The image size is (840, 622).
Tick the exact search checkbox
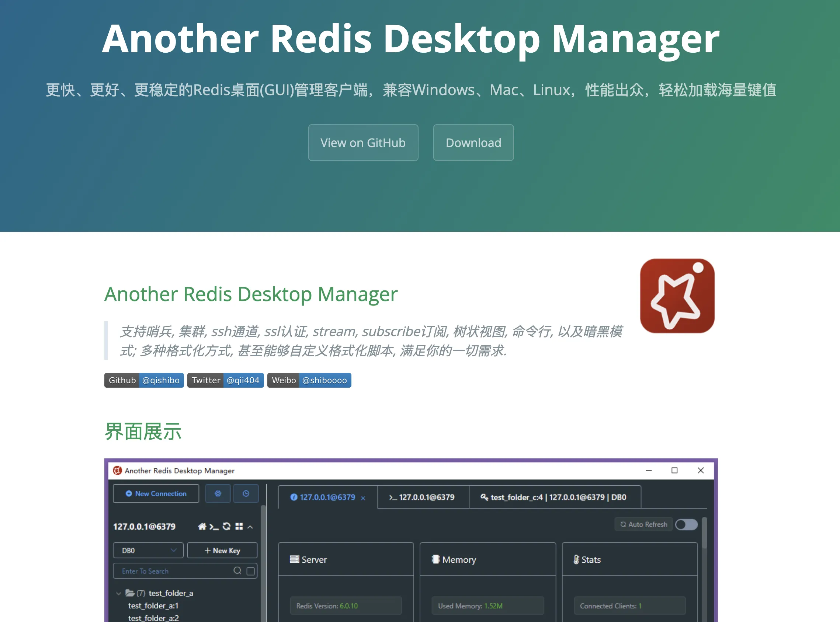pyautogui.click(x=250, y=571)
